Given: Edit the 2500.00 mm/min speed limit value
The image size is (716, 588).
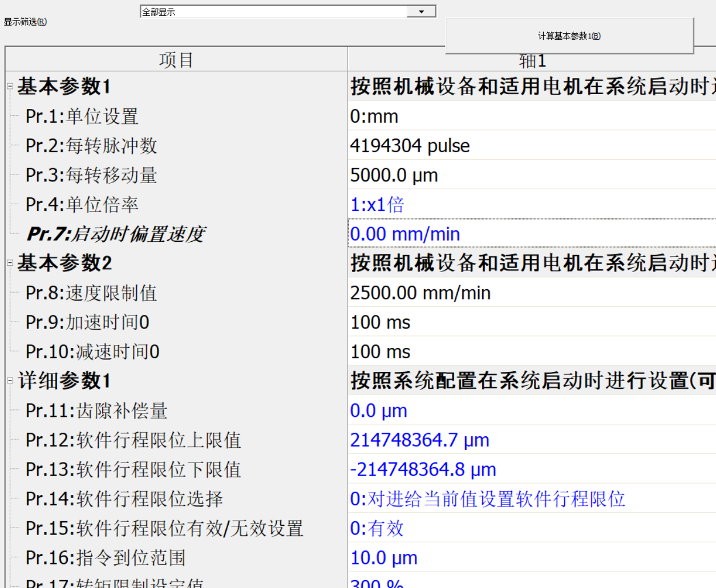Looking at the screenshot, I should pyautogui.click(x=420, y=293).
